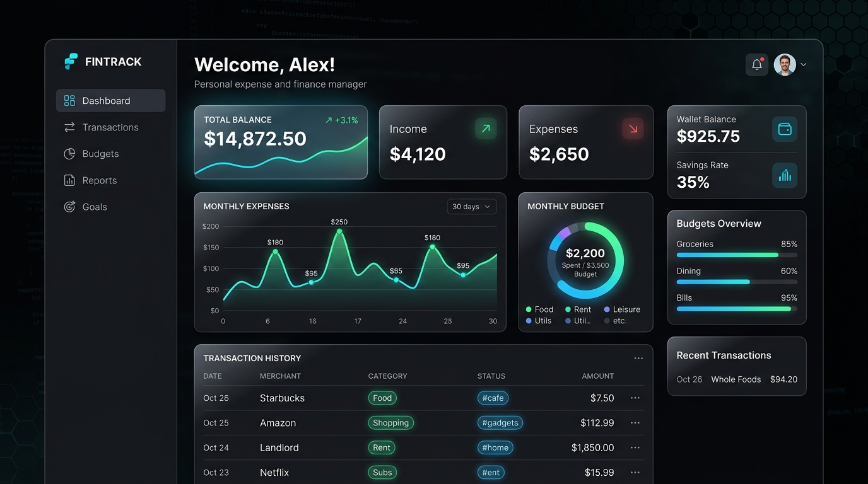This screenshot has height=484, width=868.
Task: Click the Budgets Overview heading
Action: tap(719, 224)
